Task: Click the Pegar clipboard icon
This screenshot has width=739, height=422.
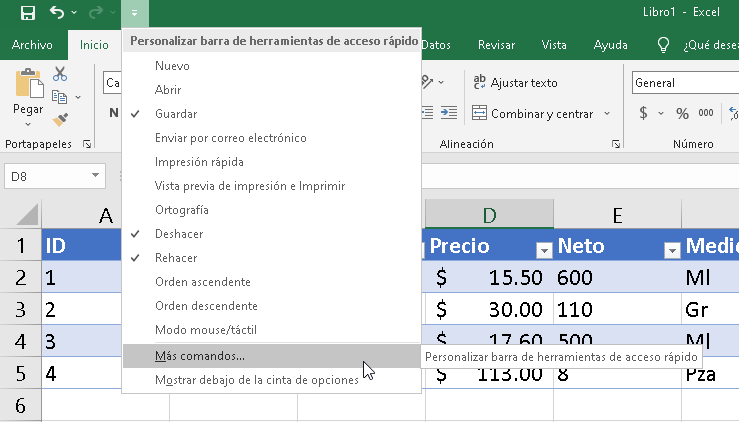Action: [x=29, y=83]
